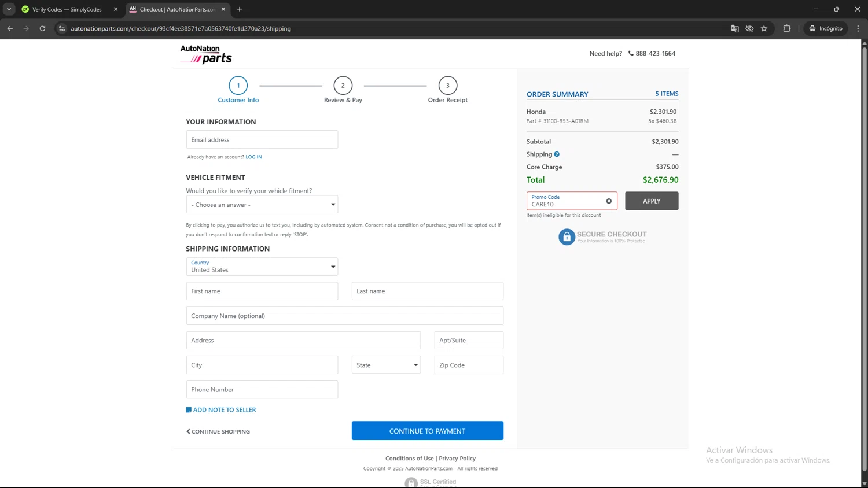Click the Address field
Image resolution: width=868 pixels, height=488 pixels.
(x=303, y=340)
